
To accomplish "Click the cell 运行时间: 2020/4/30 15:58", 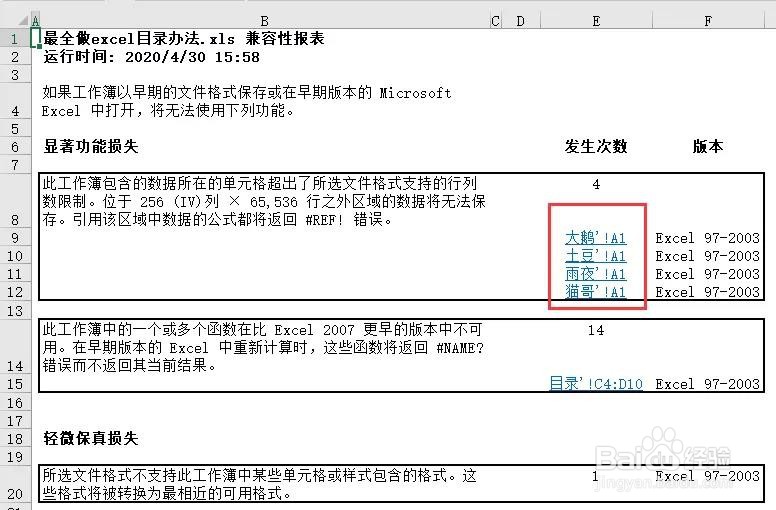I will pyautogui.click(x=151, y=57).
